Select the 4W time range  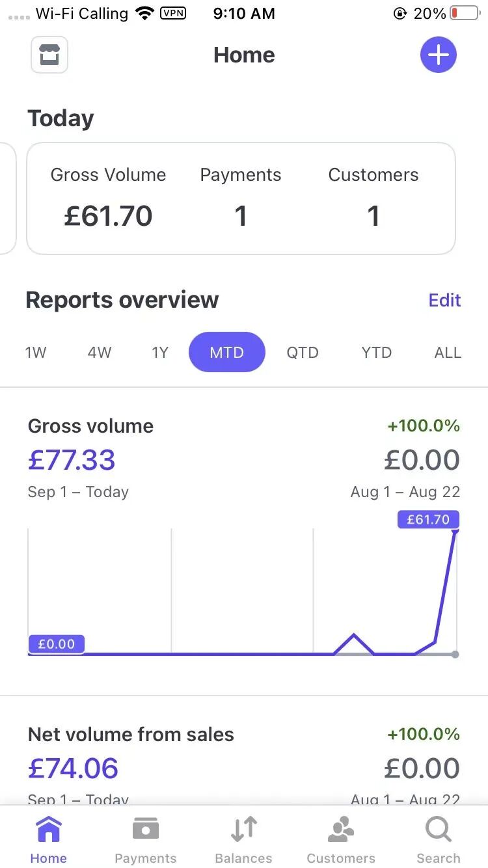pos(100,353)
